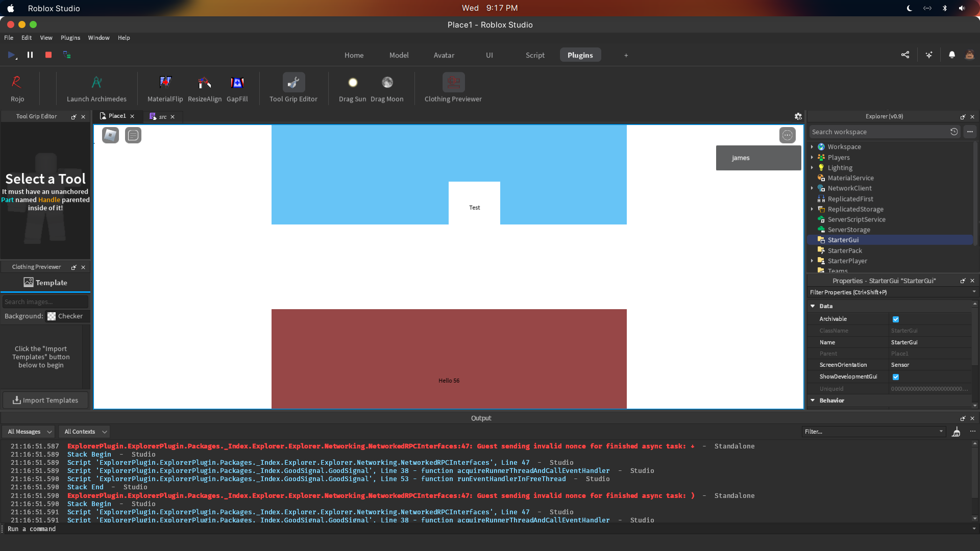Open the Assistant sparkle icon
This screenshot has width=980, height=551.
(929, 55)
